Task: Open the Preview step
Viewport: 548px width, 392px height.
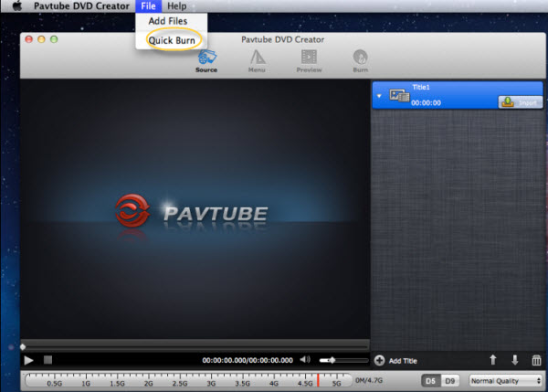Action: [309, 61]
